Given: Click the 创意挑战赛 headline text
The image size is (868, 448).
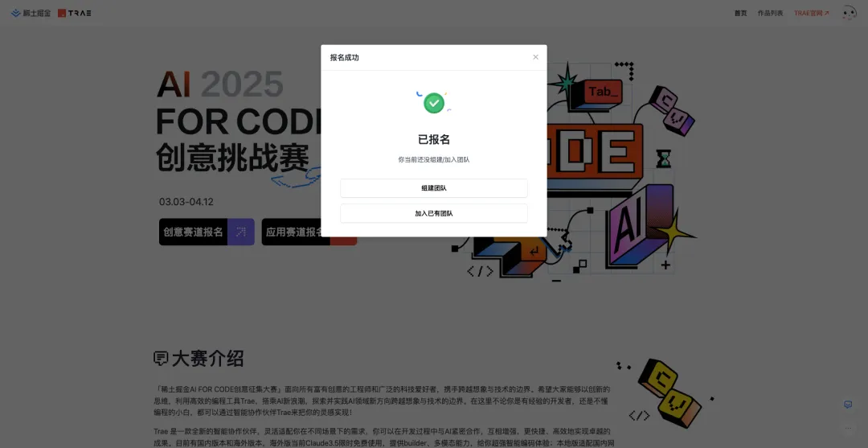Looking at the screenshot, I should click(x=232, y=158).
